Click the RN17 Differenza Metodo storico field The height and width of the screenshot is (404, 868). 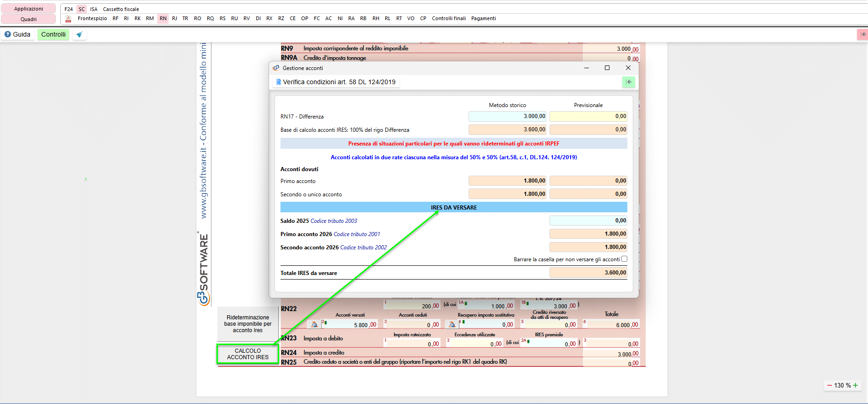(x=508, y=116)
